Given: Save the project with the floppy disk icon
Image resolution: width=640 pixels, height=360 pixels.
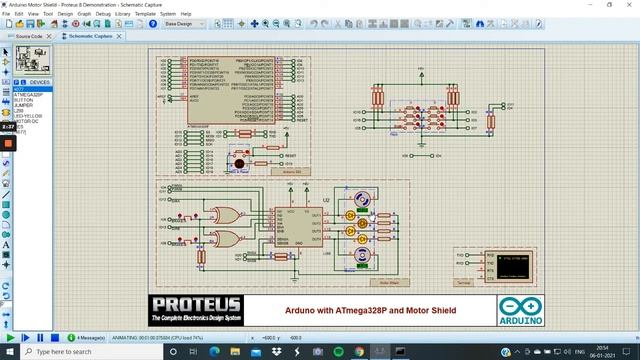Looking at the screenshot, I should (x=30, y=24).
